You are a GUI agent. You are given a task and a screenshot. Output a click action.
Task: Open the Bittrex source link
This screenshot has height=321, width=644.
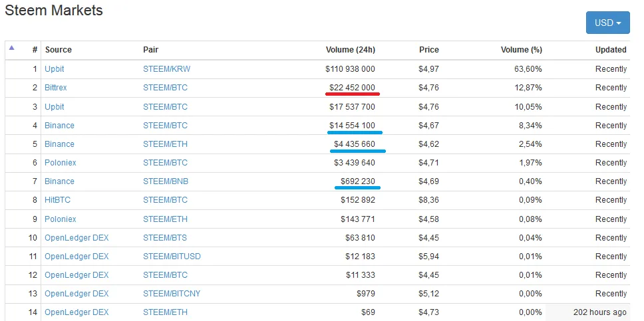click(55, 88)
